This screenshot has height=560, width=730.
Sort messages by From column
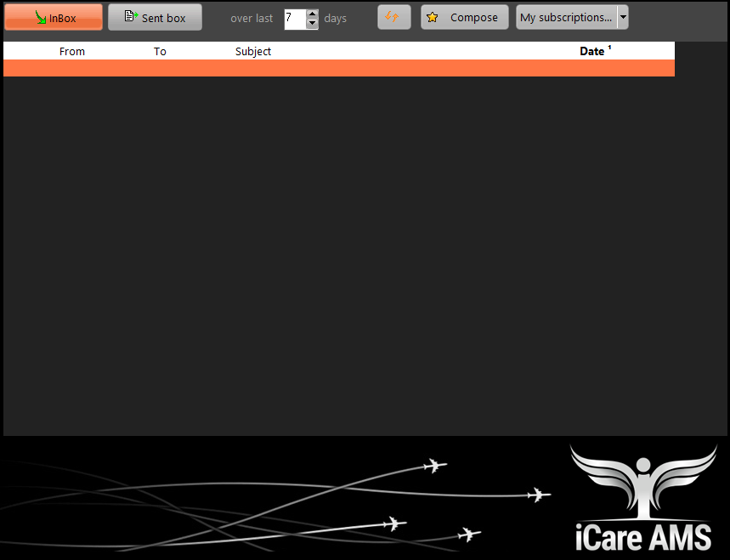point(71,51)
